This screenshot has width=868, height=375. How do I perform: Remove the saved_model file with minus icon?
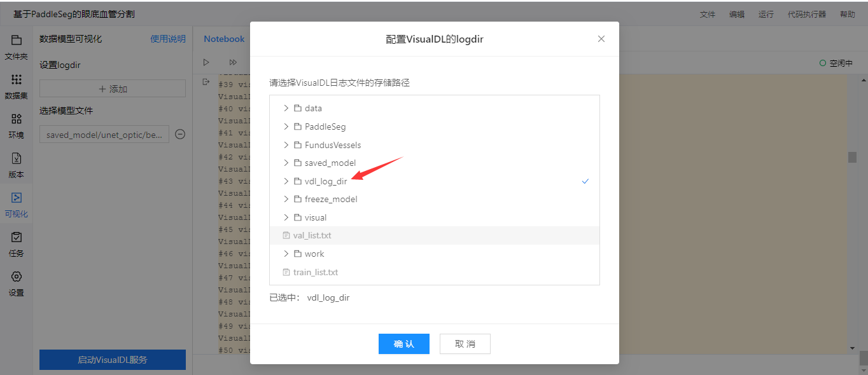tap(180, 134)
